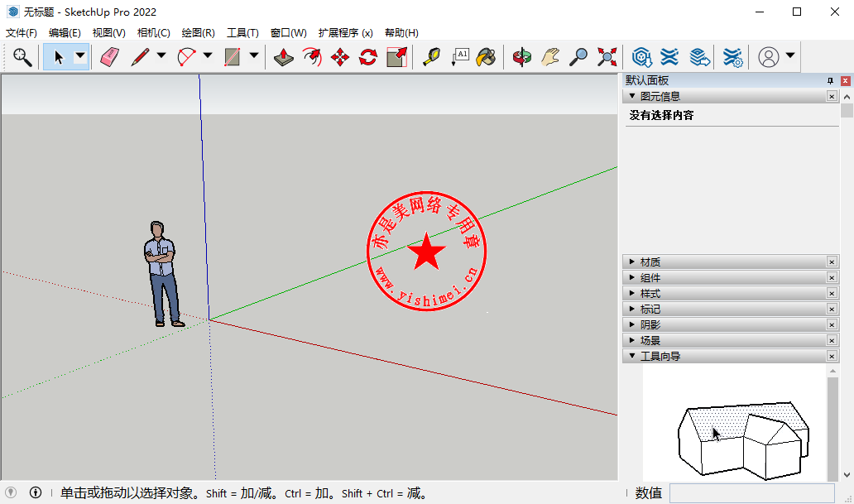Collapse the 图元信息 panel section

coord(631,96)
